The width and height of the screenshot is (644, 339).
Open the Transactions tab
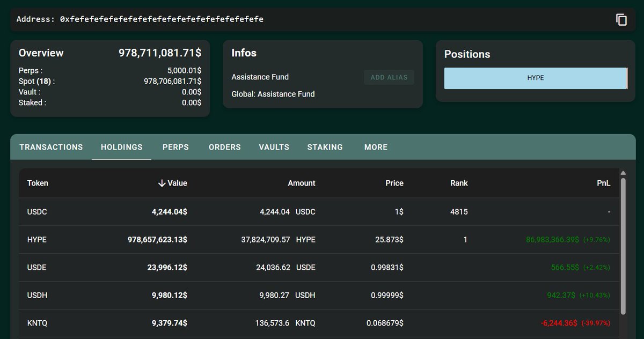point(51,147)
